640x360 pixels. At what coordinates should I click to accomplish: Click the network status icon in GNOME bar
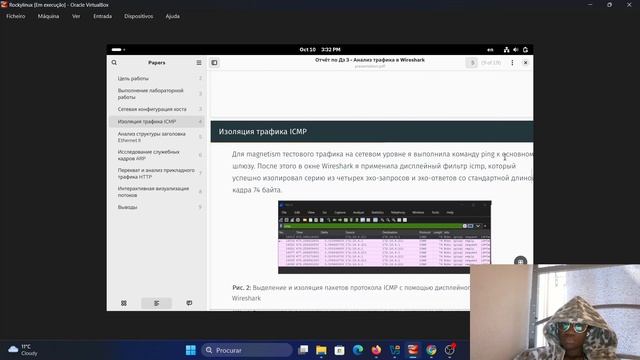click(506, 50)
